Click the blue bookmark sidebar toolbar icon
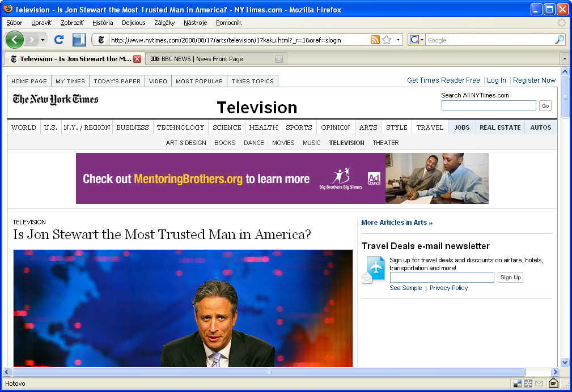The height and width of the screenshot is (392, 572). [x=79, y=40]
